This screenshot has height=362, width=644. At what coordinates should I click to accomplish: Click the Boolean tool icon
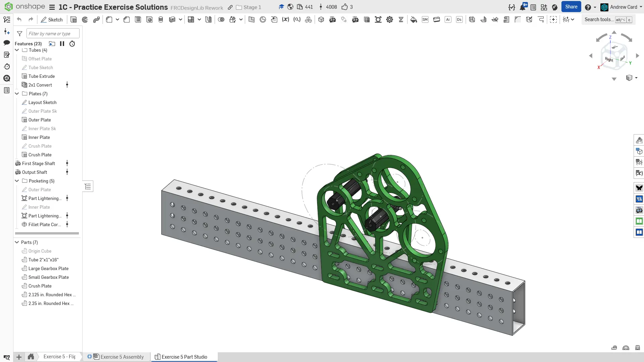[221, 19]
